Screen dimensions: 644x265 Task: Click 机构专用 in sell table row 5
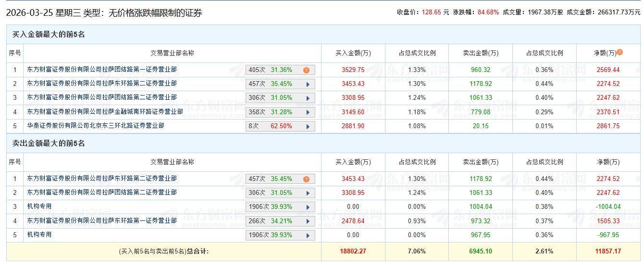click(x=39, y=235)
